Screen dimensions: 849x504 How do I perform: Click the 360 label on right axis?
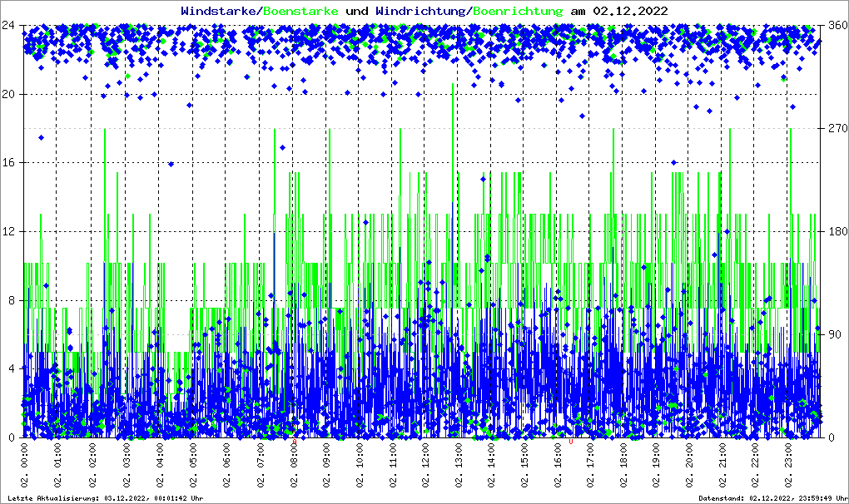[x=837, y=25]
